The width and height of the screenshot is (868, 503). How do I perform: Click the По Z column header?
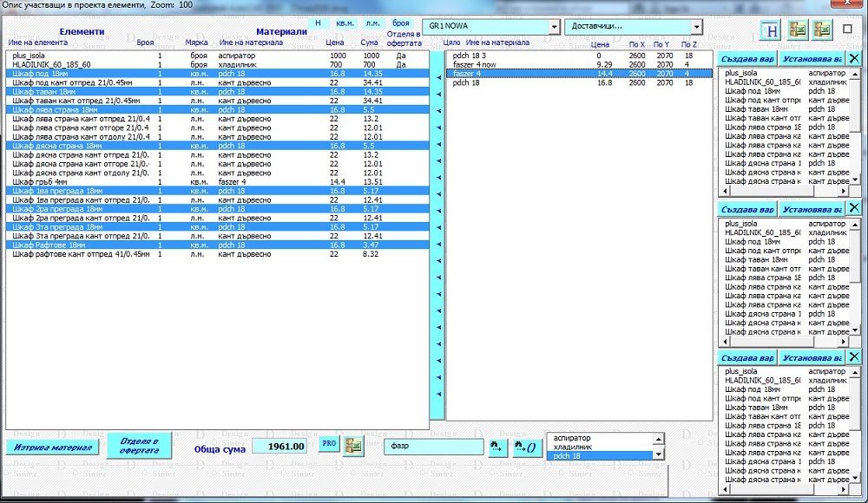(689, 44)
